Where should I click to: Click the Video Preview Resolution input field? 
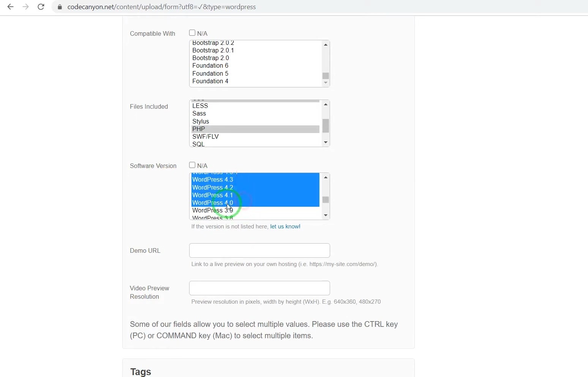pyautogui.click(x=259, y=288)
